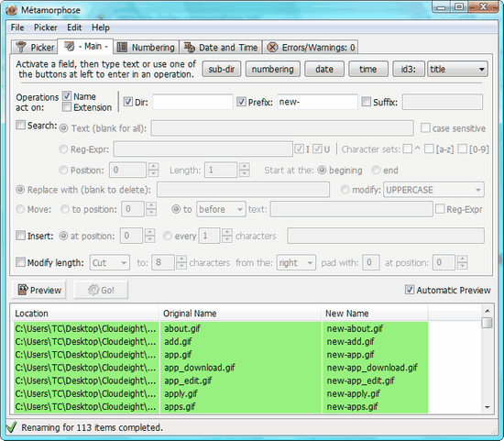This screenshot has height=441, width=504.
Task: Click the Numbering tab icon
Action: tap(122, 48)
